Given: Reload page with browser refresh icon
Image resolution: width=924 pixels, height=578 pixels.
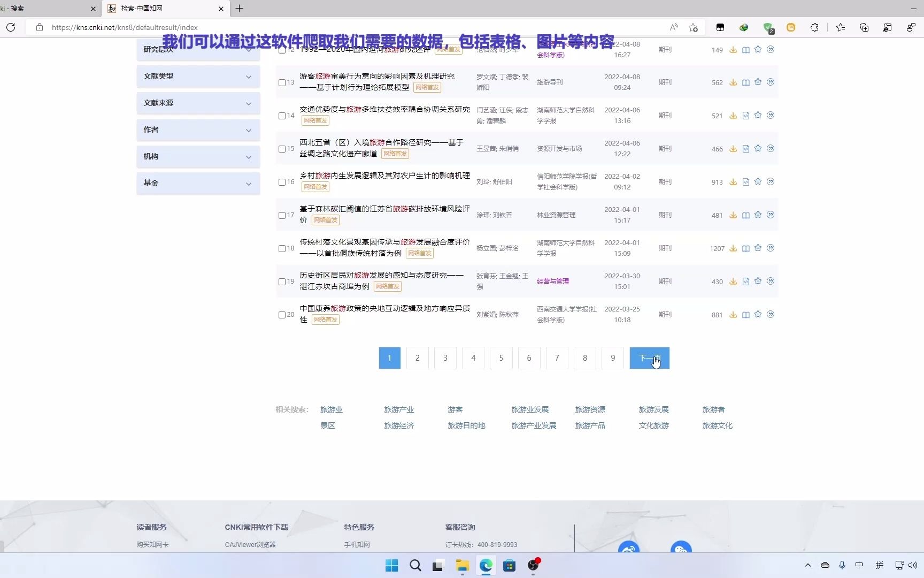Looking at the screenshot, I should 11,27.
